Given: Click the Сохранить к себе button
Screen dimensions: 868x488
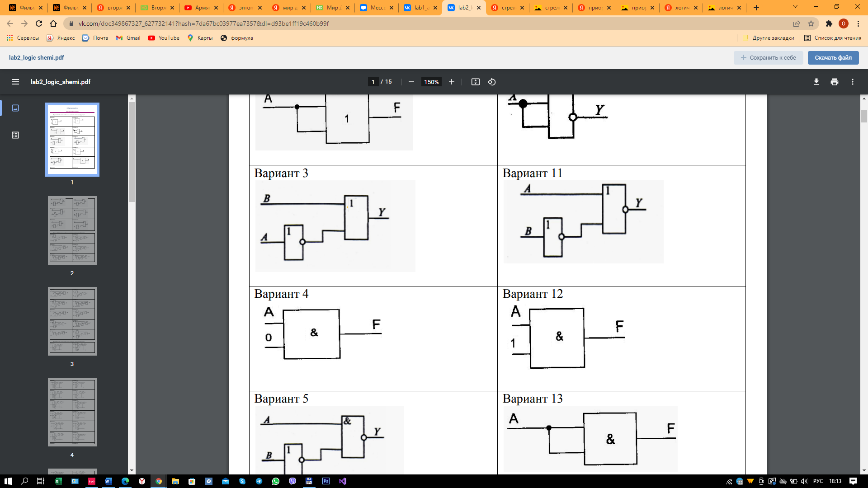Looking at the screenshot, I should coord(768,57).
